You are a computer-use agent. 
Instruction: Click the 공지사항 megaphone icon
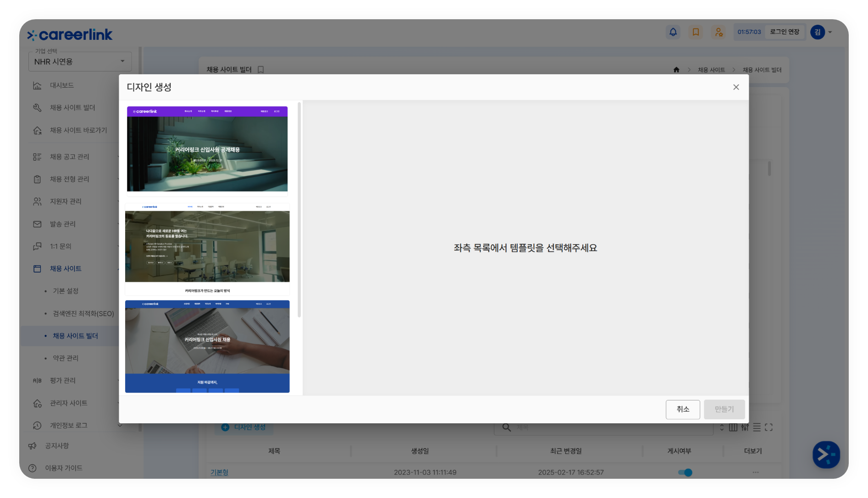click(x=32, y=446)
